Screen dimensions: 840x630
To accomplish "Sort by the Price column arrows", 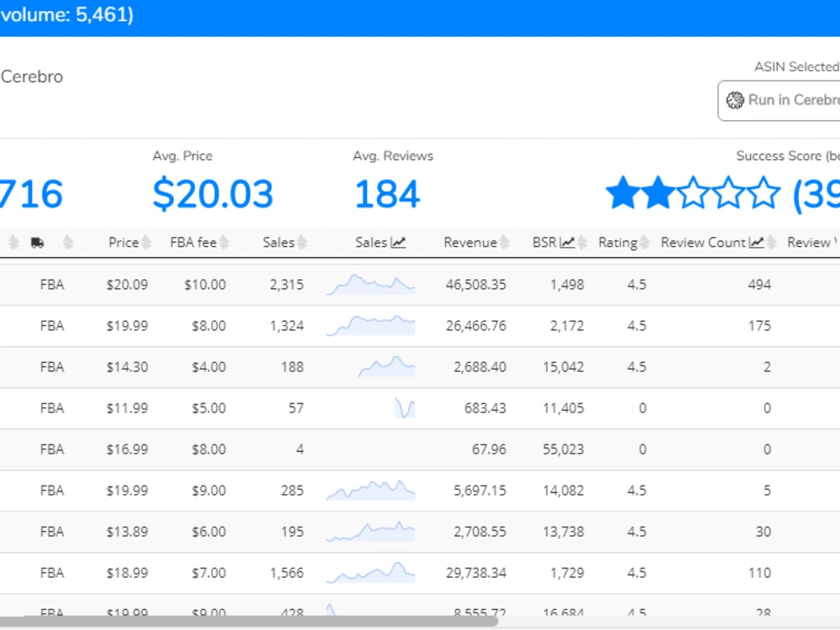I will [145, 243].
